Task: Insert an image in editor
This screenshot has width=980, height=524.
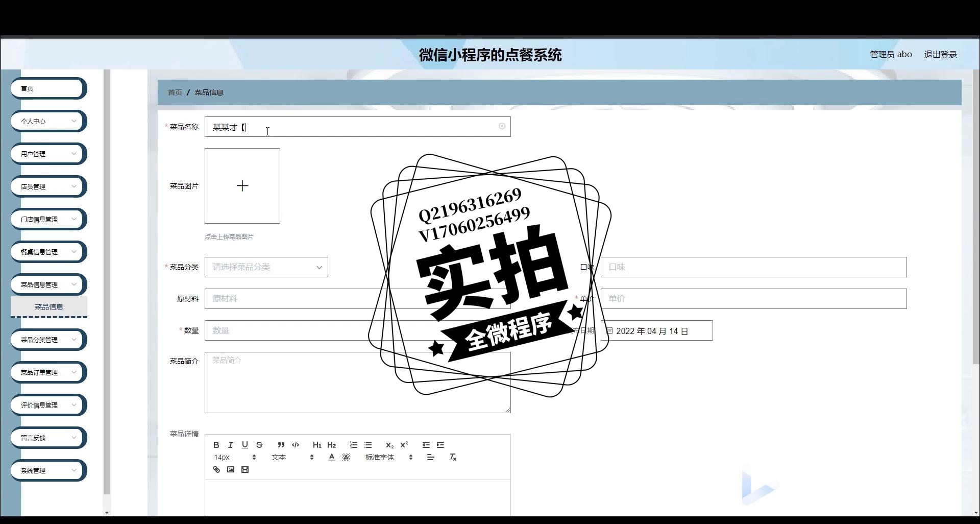Action: 231,469
